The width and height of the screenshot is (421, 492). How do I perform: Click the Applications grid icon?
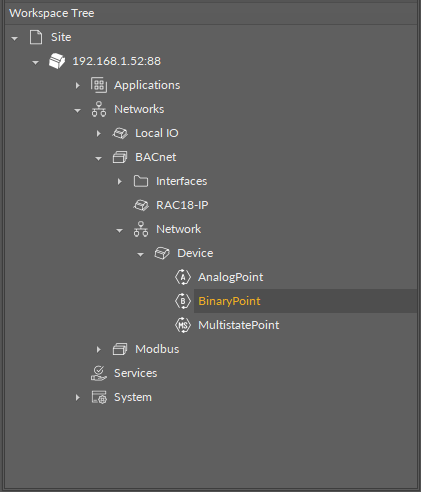(99, 85)
